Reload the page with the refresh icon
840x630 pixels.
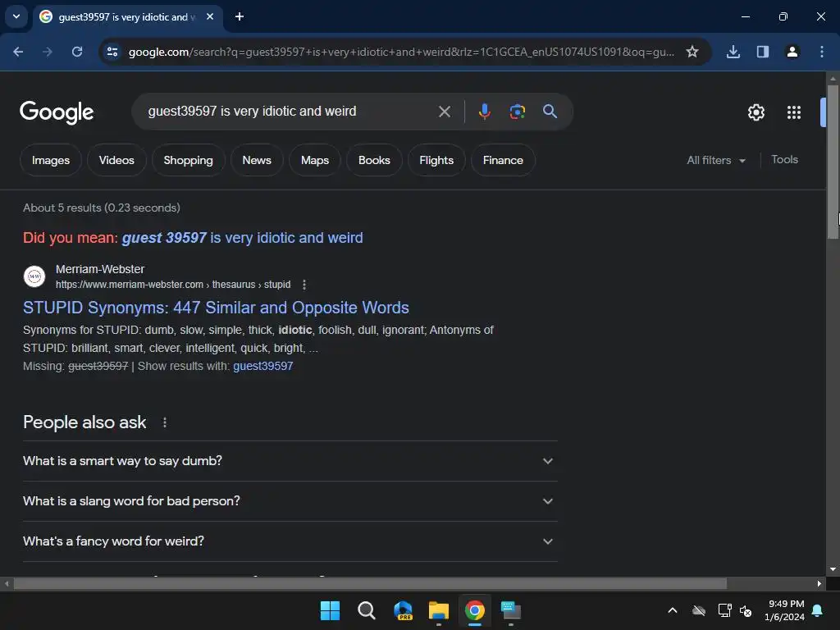[77, 52]
